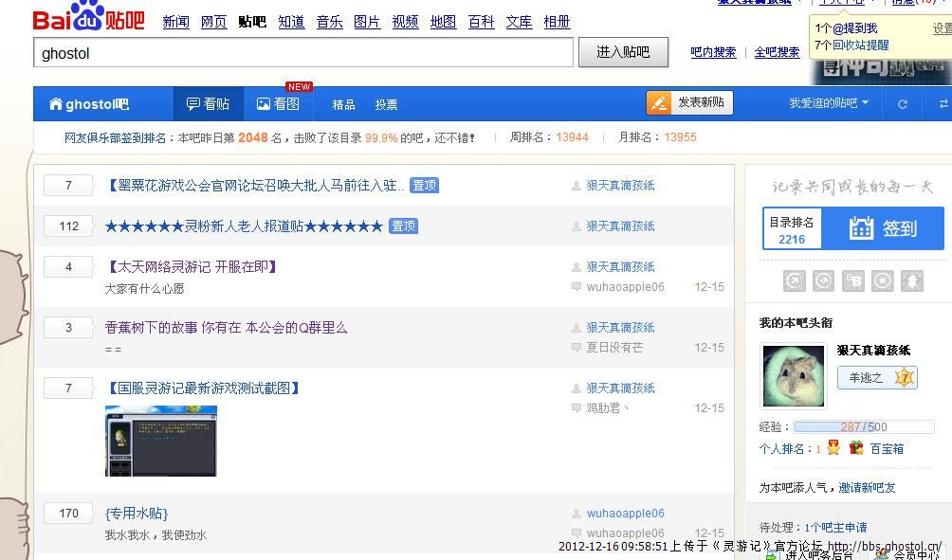Click the 发表新贴 button

coord(689,102)
